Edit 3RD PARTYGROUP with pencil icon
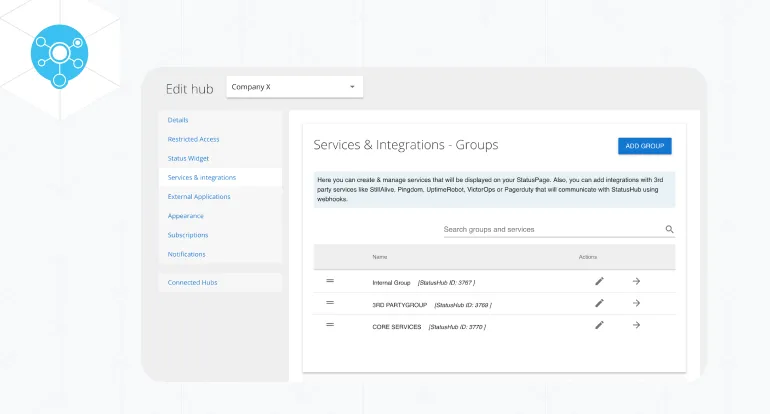This screenshot has width=770, height=414. (x=599, y=303)
